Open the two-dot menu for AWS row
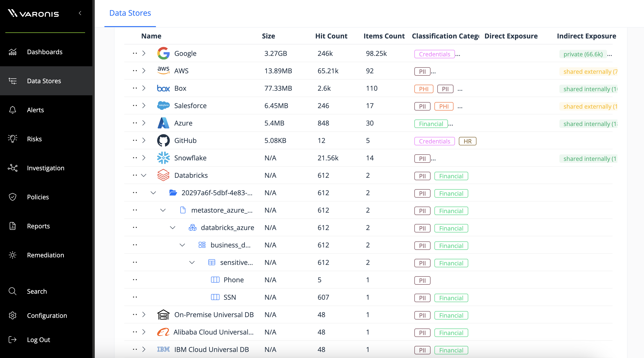 (135, 71)
